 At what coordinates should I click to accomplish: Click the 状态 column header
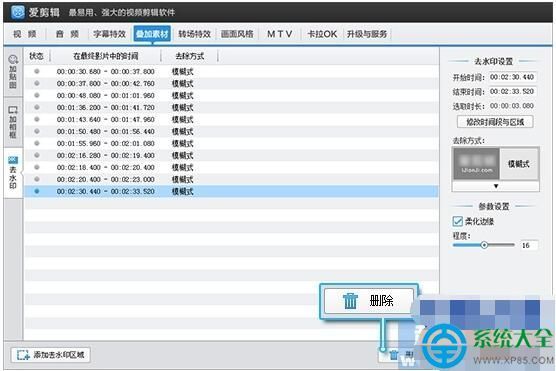click(37, 56)
